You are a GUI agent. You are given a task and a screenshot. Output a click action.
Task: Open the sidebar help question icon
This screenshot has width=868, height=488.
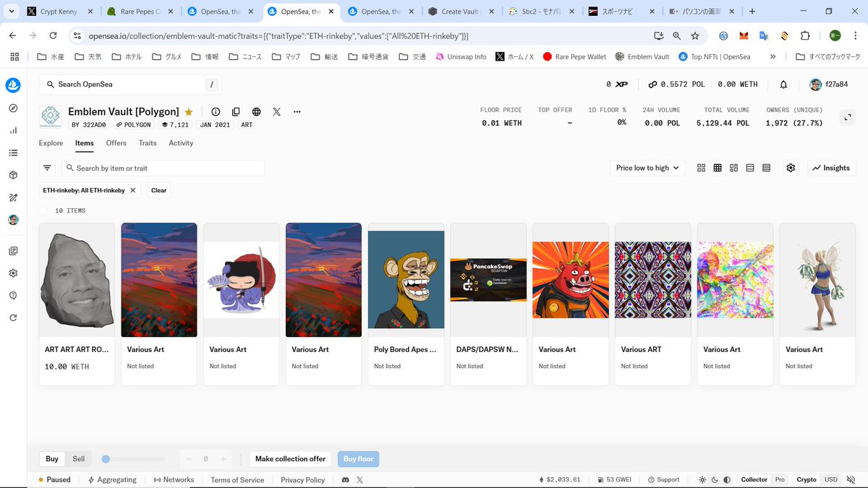tap(13, 296)
